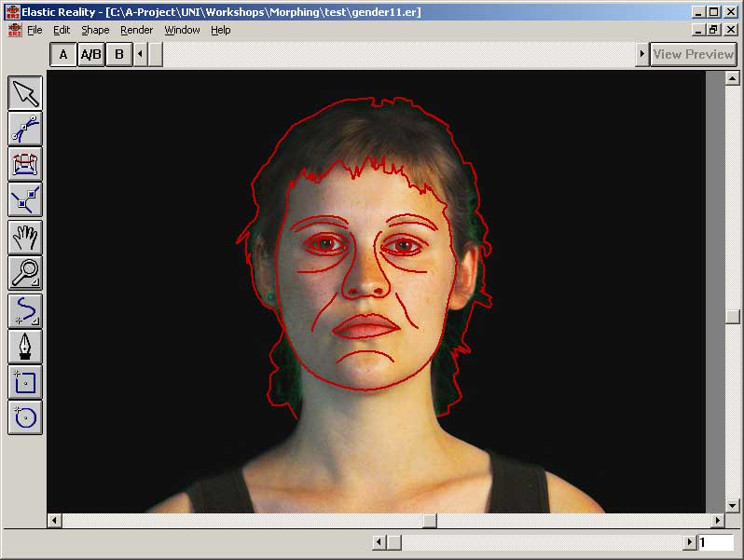Image resolution: width=744 pixels, height=560 pixels.
Task: Close the Elastic Reality application
Action: coord(731,12)
